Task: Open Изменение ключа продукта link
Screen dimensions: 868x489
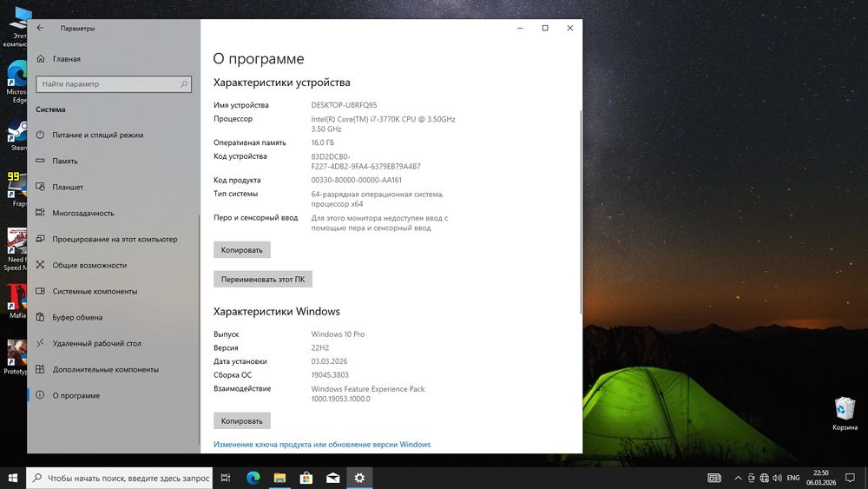Action: (322, 444)
